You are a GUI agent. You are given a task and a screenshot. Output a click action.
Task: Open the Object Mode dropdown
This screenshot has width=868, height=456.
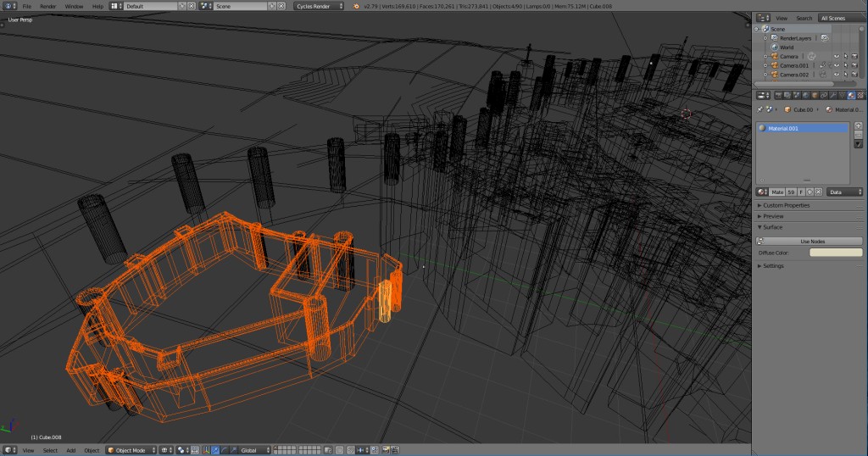132,450
